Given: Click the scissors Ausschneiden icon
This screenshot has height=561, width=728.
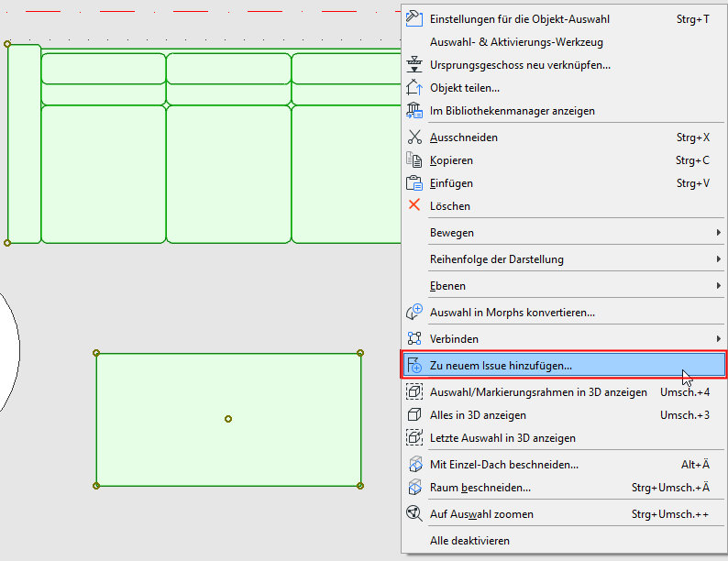Looking at the screenshot, I should (x=414, y=137).
